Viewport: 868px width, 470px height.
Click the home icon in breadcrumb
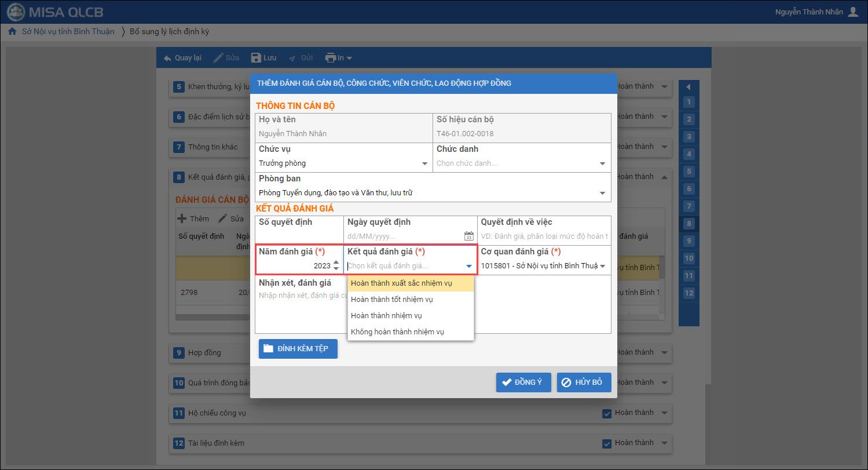pyautogui.click(x=12, y=31)
